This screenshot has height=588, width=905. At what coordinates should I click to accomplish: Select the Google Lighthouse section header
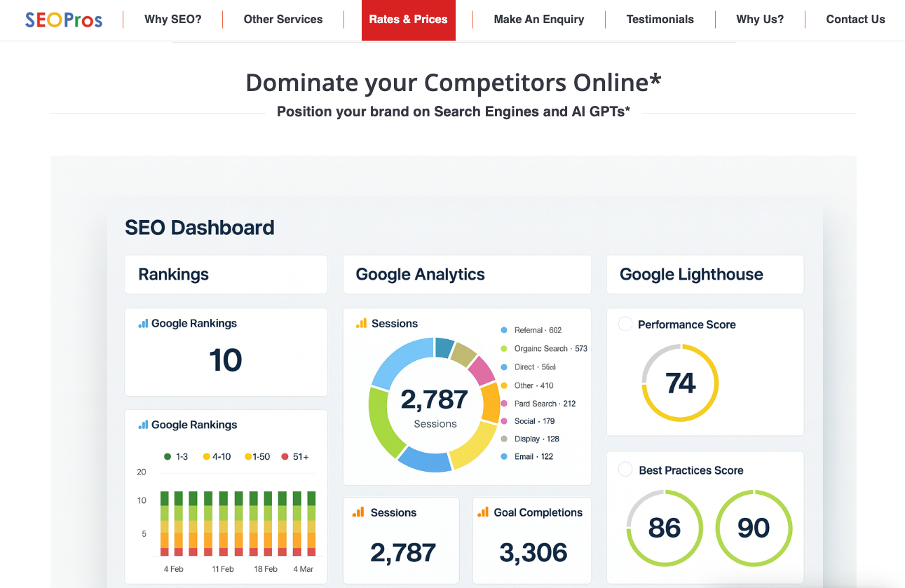(705, 275)
